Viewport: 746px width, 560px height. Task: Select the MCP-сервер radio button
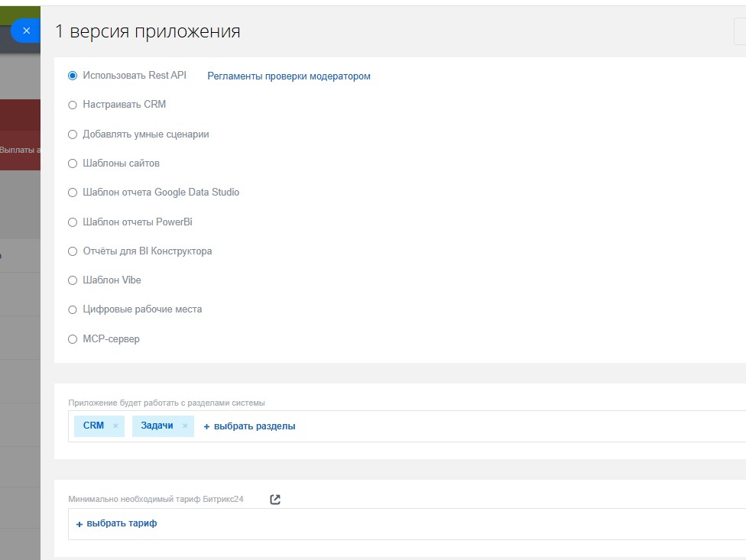(x=73, y=339)
